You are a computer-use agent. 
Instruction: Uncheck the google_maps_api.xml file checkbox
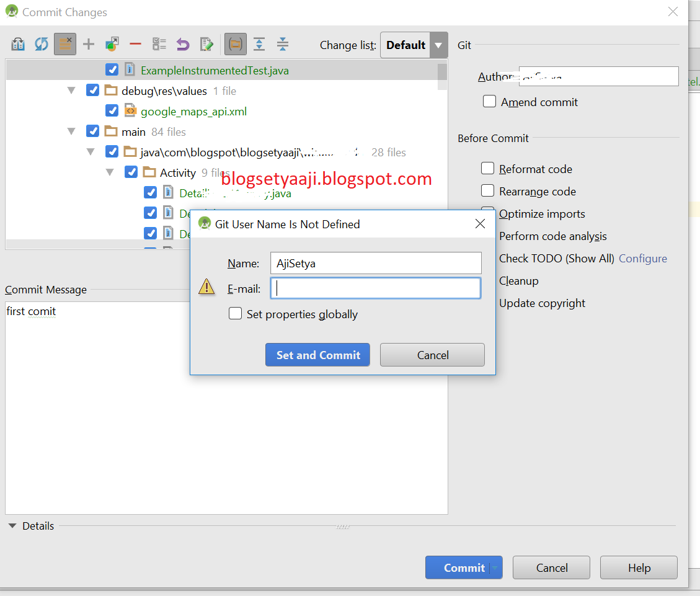(x=112, y=110)
